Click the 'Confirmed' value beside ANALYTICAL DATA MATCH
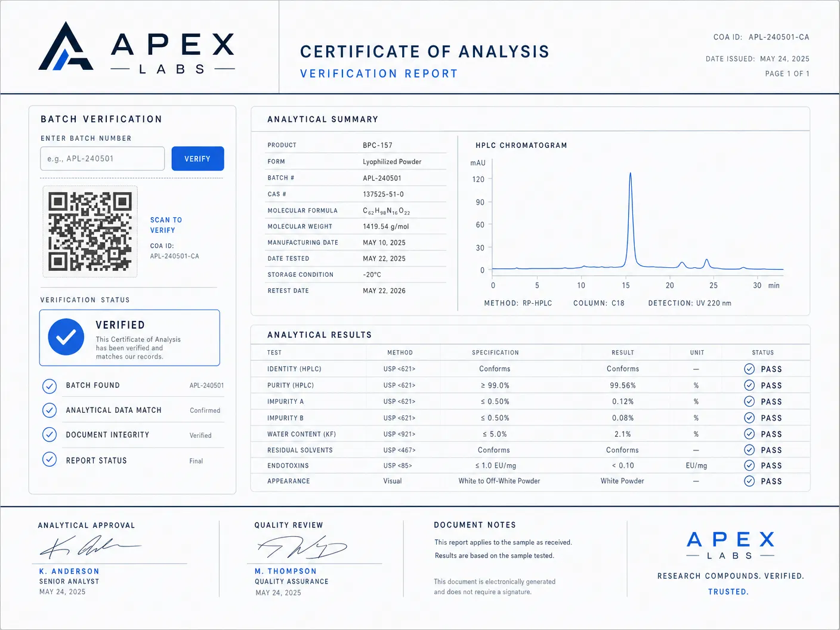Screen dimensions: 840x630 205,410
